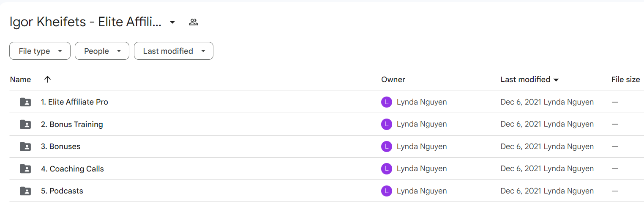This screenshot has width=644, height=213.
Task: Select the Owner column header
Action: click(x=393, y=79)
